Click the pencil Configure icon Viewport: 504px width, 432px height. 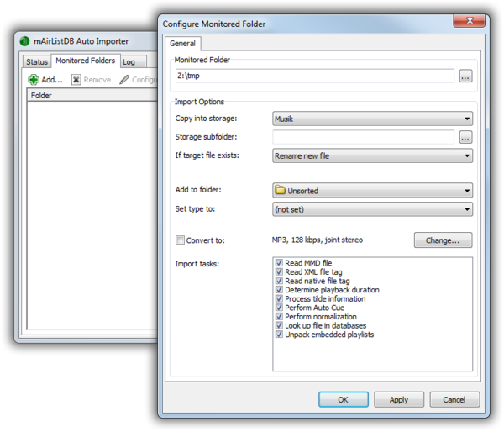(124, 80)
